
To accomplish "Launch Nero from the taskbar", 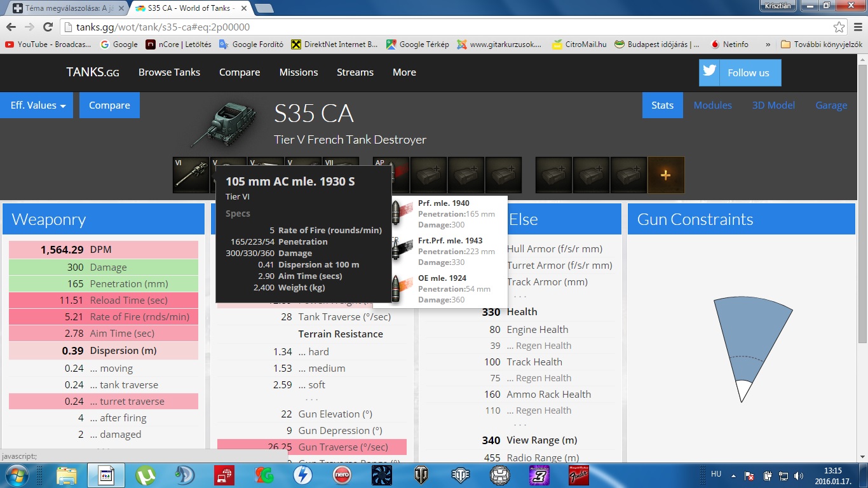I will (x=342, y=475).
